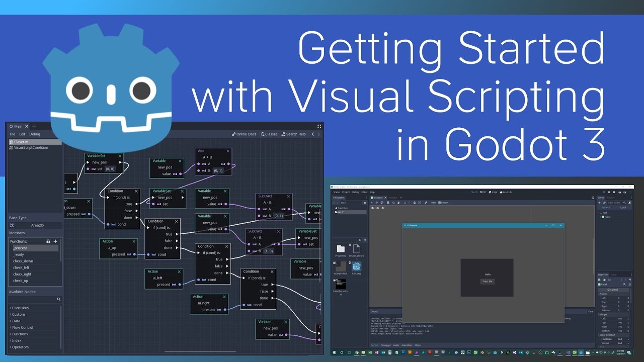Click the search icon under Available Nodes
The width and height of the screenshot is (644, 362).
pos(59,299)
